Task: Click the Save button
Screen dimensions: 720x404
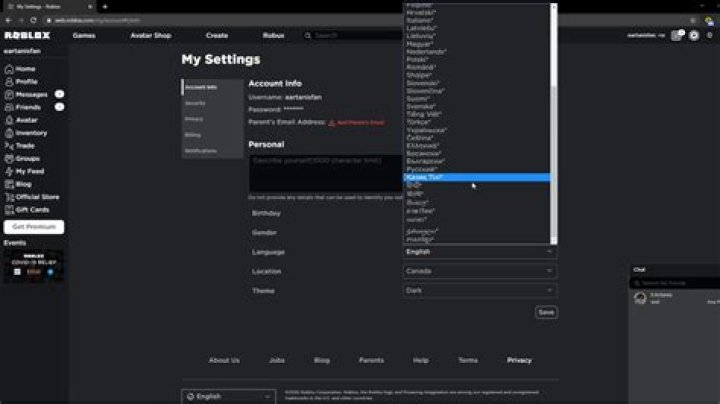Action: (546, 312)
